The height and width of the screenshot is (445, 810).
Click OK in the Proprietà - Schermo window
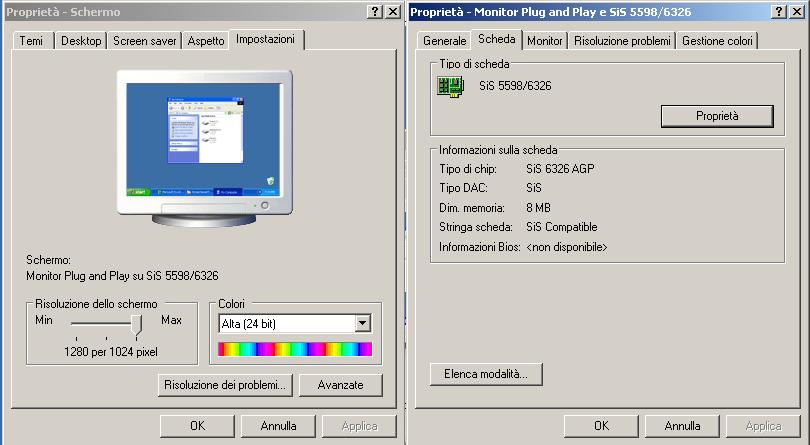tap(197, 426)
